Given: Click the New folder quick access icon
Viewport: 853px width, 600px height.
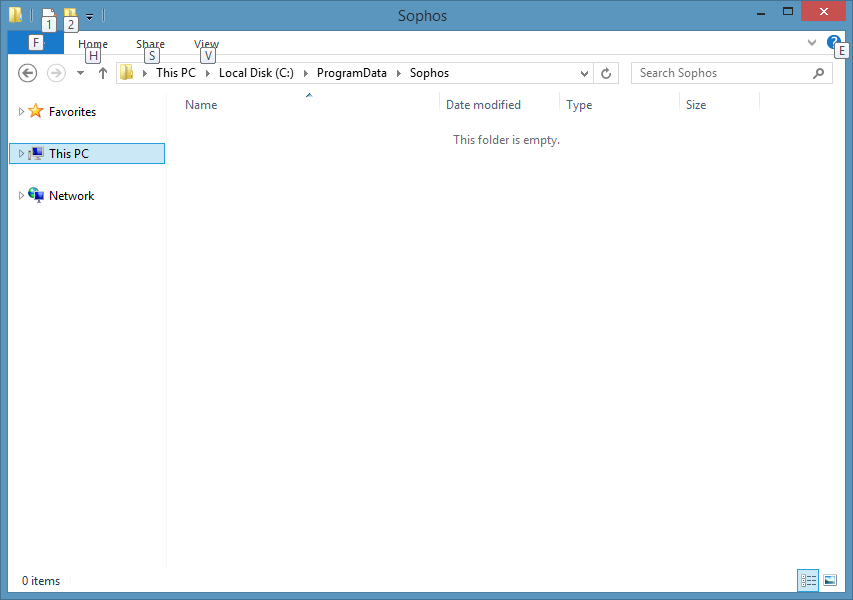Looking at the screenshot, I should (70, 15).
